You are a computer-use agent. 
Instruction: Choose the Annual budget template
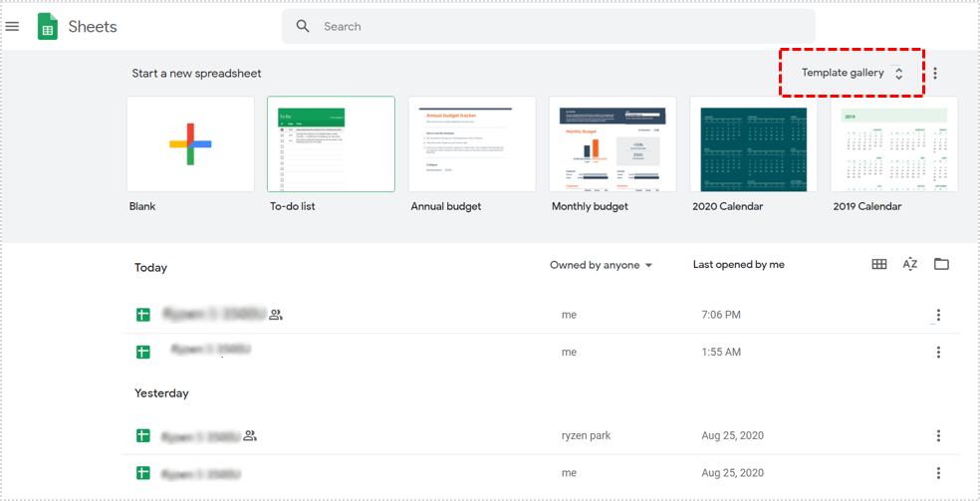click(x=472, y=144)
